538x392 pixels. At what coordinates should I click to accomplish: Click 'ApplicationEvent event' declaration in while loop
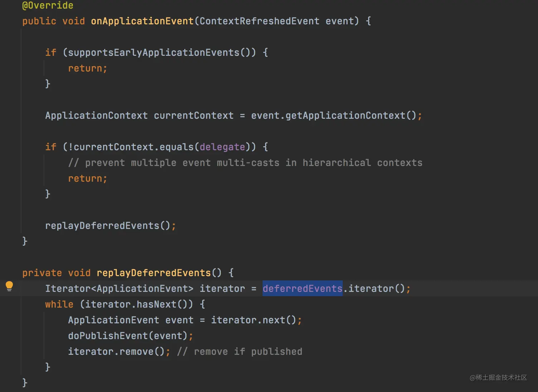click(131, 320)
